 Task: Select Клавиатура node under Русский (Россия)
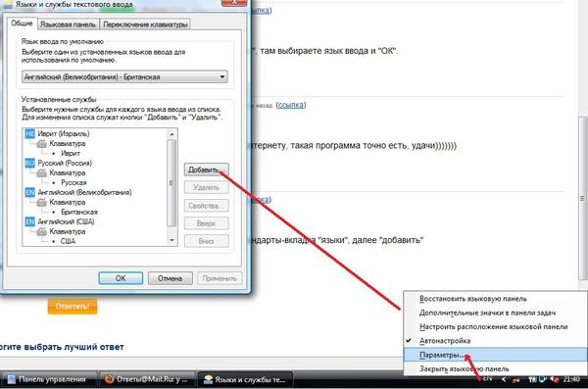coord(68,172)
